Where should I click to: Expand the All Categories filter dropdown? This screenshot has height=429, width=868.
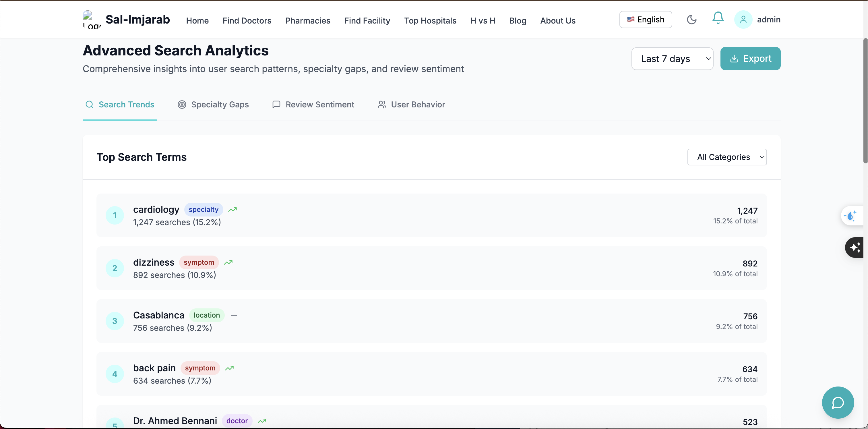click(727, 157)
